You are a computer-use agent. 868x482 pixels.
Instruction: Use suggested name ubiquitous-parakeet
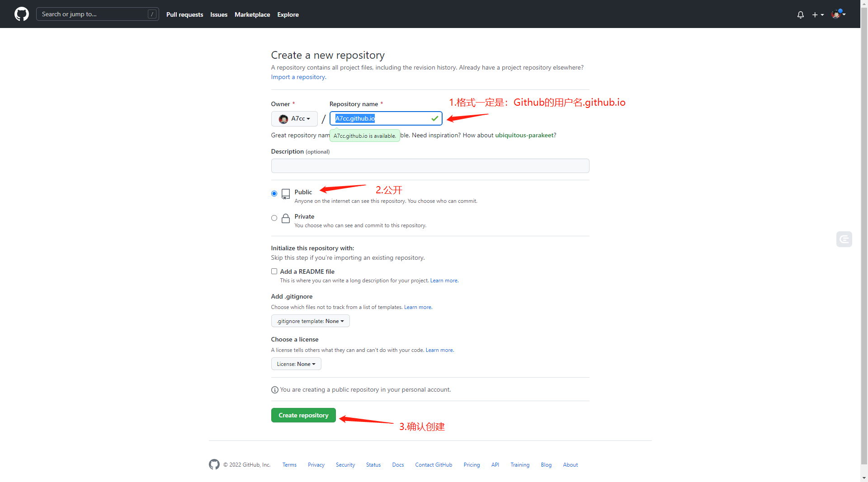coord(524,135)
